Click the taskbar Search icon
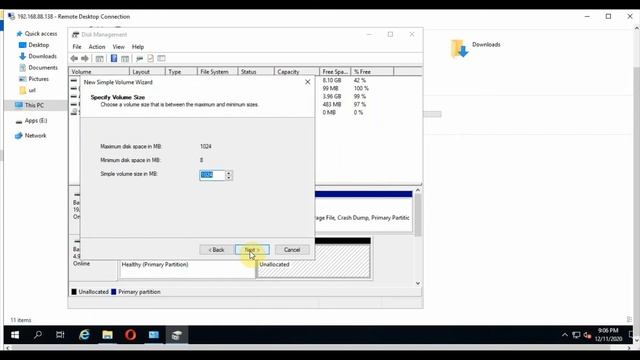 pyautogui.click(x=38, y=335)
